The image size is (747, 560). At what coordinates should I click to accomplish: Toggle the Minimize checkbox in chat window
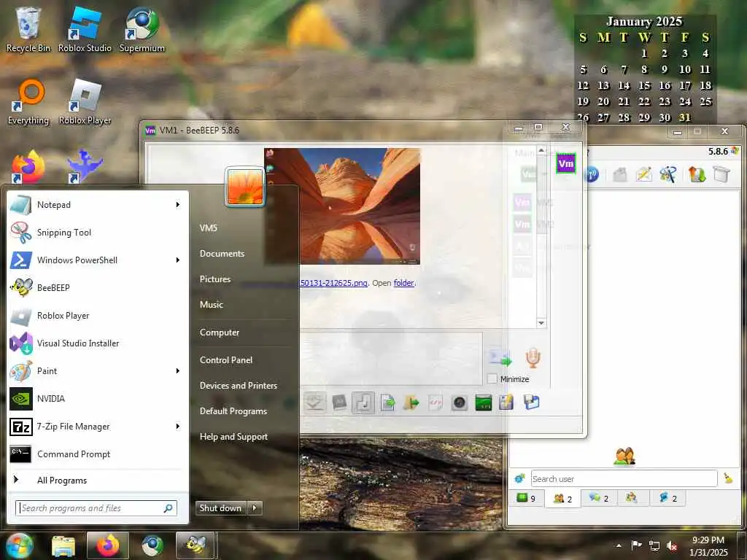click(492, 379)
